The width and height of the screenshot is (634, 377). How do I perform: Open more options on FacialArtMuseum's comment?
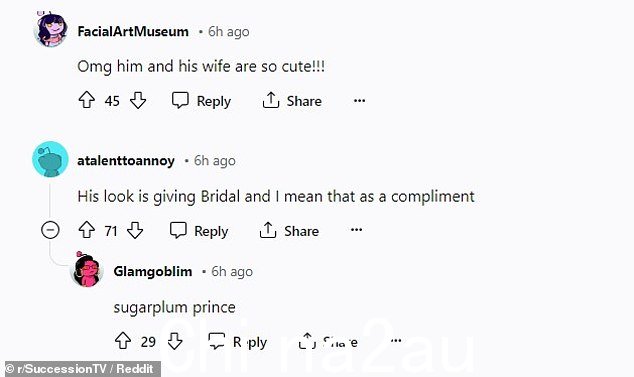tap(359, 100)
